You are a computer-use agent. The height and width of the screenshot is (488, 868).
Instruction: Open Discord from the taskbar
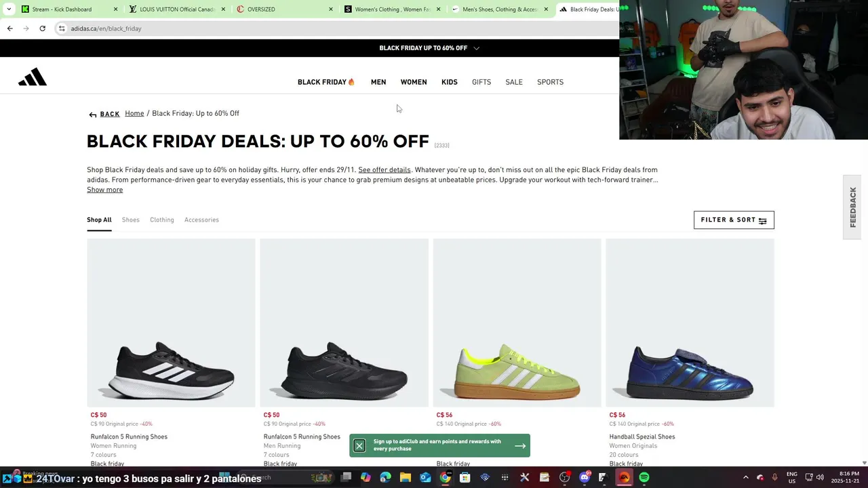pyautogui.click(x=585, y=478)
